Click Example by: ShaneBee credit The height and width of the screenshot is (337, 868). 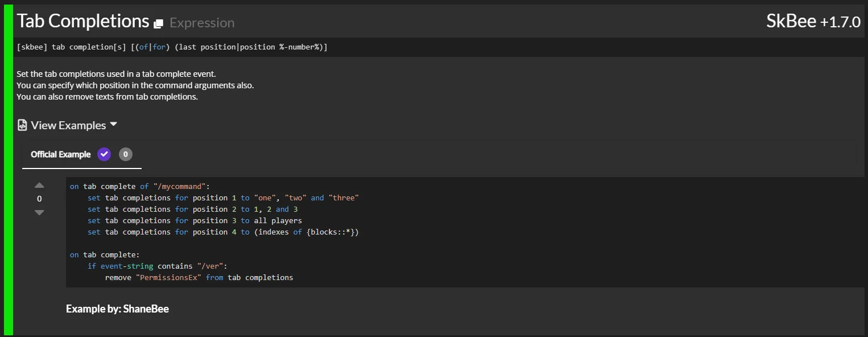pyautogui.click(x=117, y=309)
